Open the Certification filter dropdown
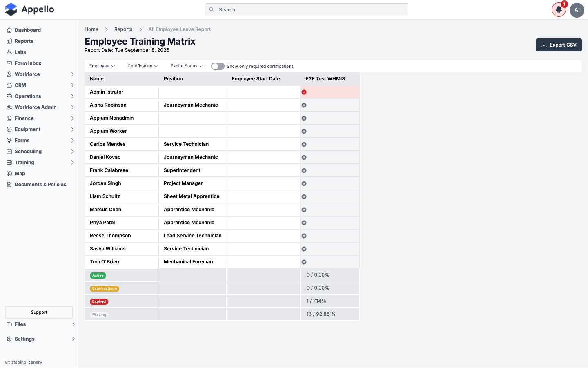The image size is (588, 375). pyautogui.click(x=143, y=66)
